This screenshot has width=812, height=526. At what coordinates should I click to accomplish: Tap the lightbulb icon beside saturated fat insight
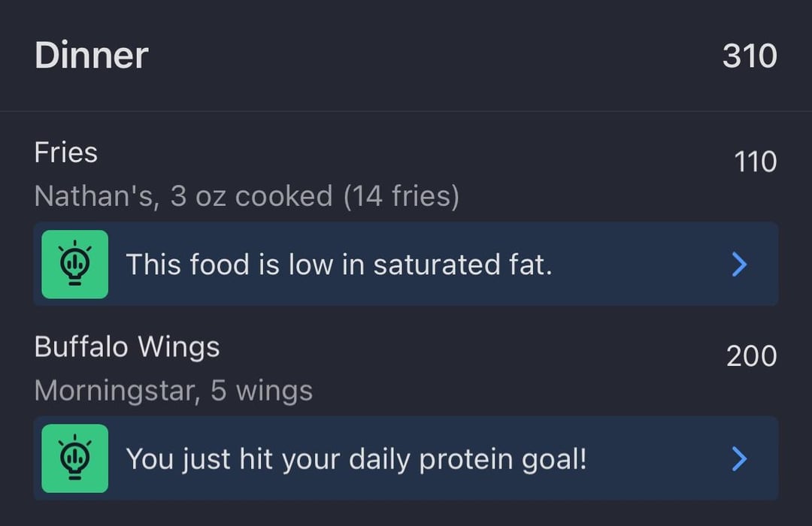[x=75, y=264]
